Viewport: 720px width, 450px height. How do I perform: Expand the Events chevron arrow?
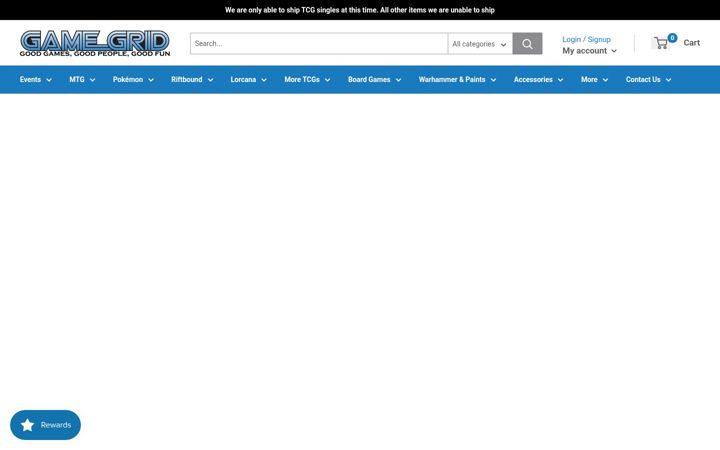click(x=49, y=80)
